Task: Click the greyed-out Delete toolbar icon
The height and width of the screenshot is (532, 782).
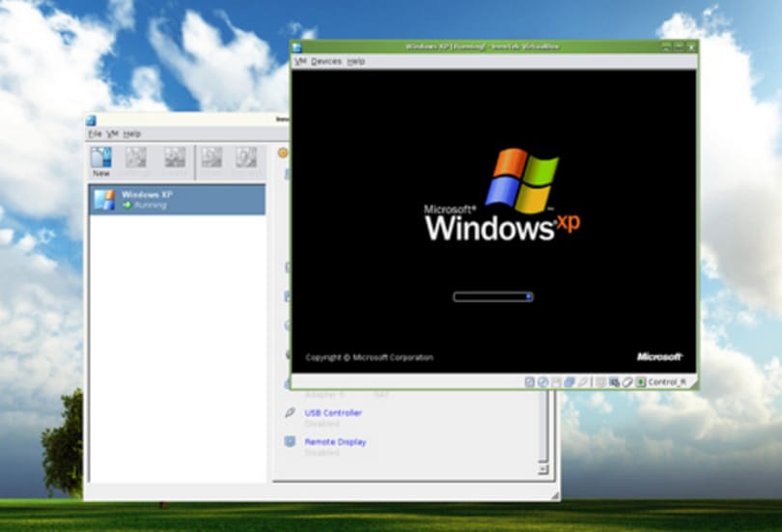Action: pos(175,157)
